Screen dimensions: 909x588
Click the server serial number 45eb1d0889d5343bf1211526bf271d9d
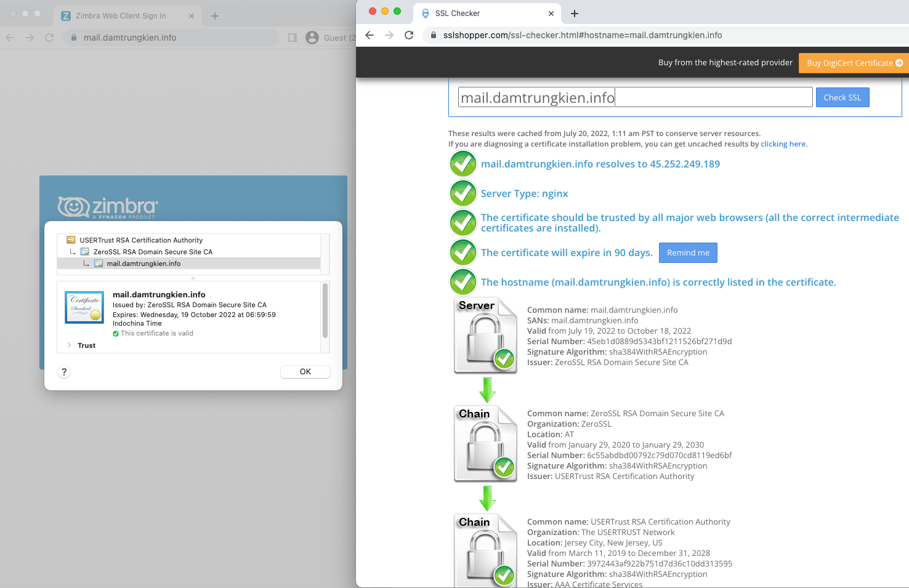point(660,341)
